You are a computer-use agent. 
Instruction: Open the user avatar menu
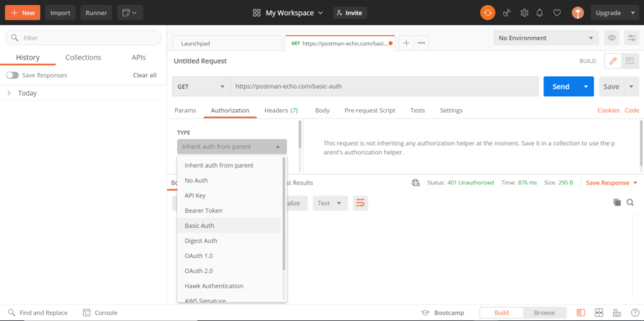pos(578,13)
